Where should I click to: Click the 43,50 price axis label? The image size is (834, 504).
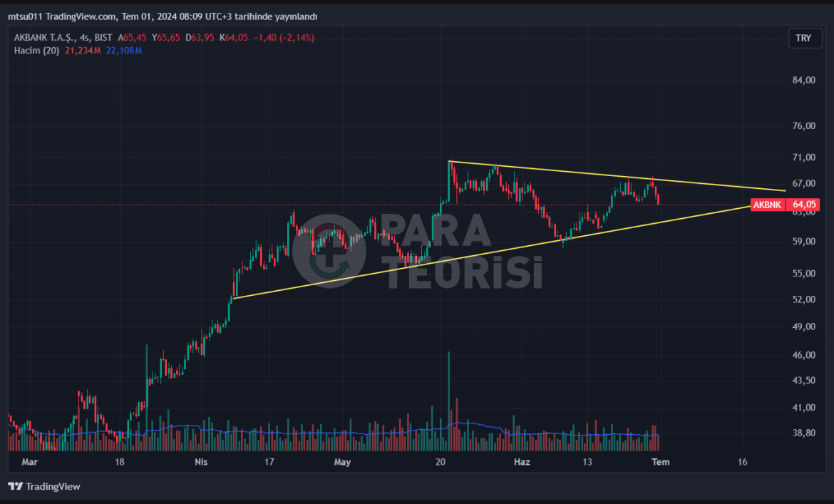(x=803, y=380)
